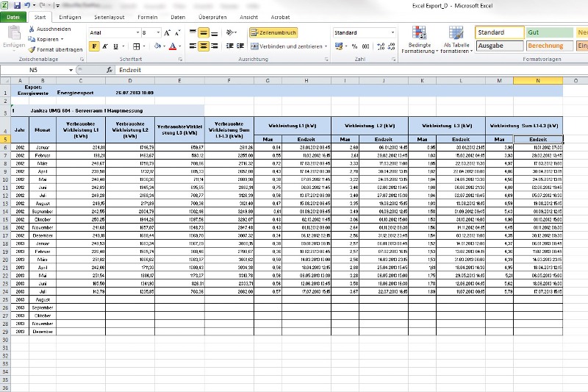The width and height of the screenshot is (588, 392).
Task: Select the Standard cell style
Action: (x=500, y=32)
